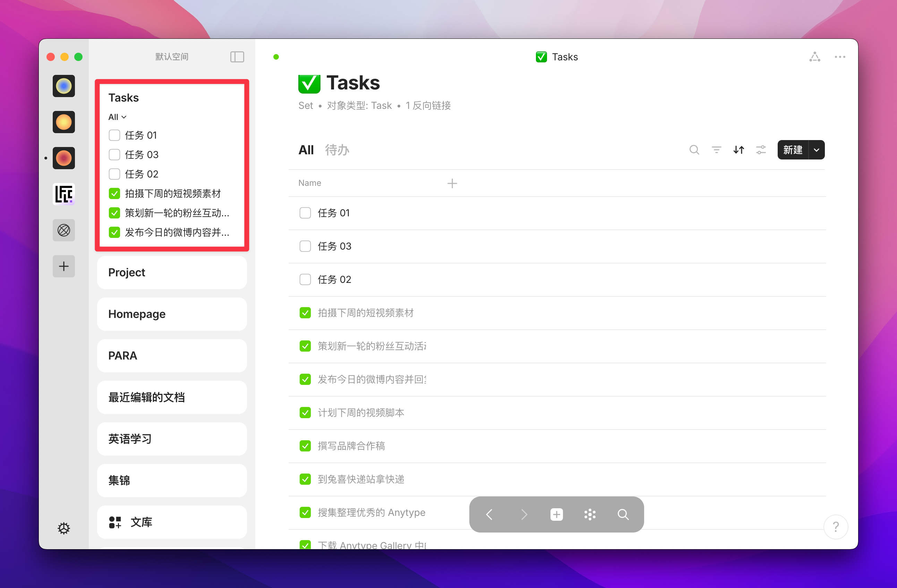Screen dimensions: 897x588
Task: Check 任务 02 in main list
Action: click(x=305, y=279)
